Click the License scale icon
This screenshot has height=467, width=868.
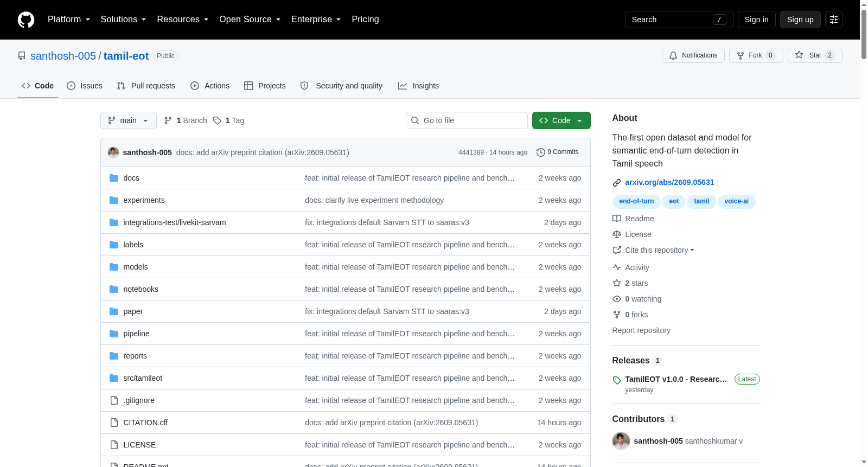(x=617, y=234)
